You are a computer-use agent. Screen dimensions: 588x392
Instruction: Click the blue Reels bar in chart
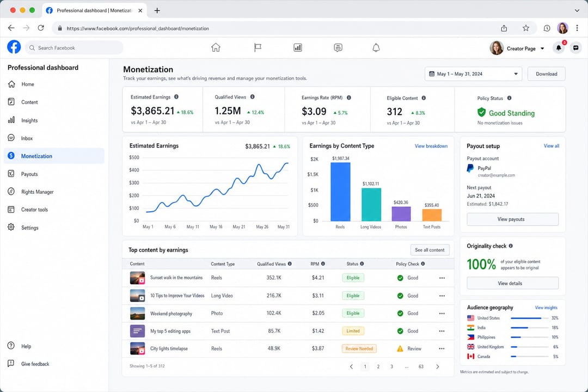(340, 192)
